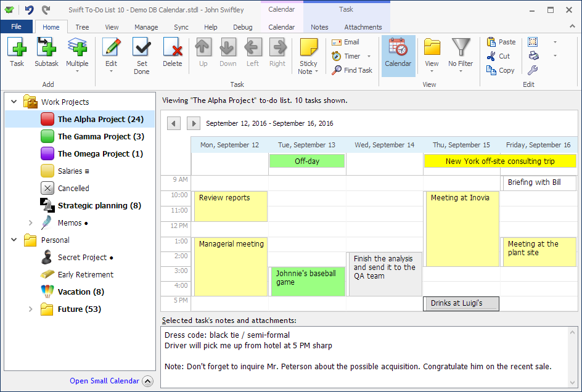Image resolution: width=582 pixels, height=392 pixels.
Task: Move task Up
Action: (203, 52)
